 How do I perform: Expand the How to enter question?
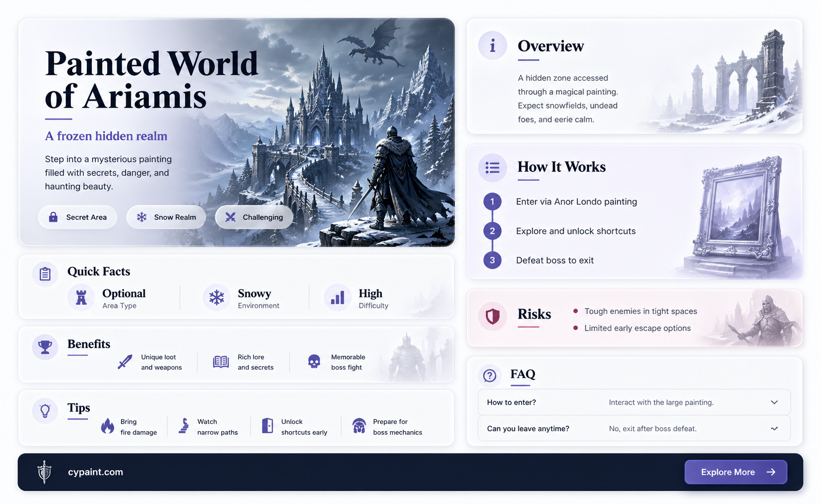[x=634, y=402]
